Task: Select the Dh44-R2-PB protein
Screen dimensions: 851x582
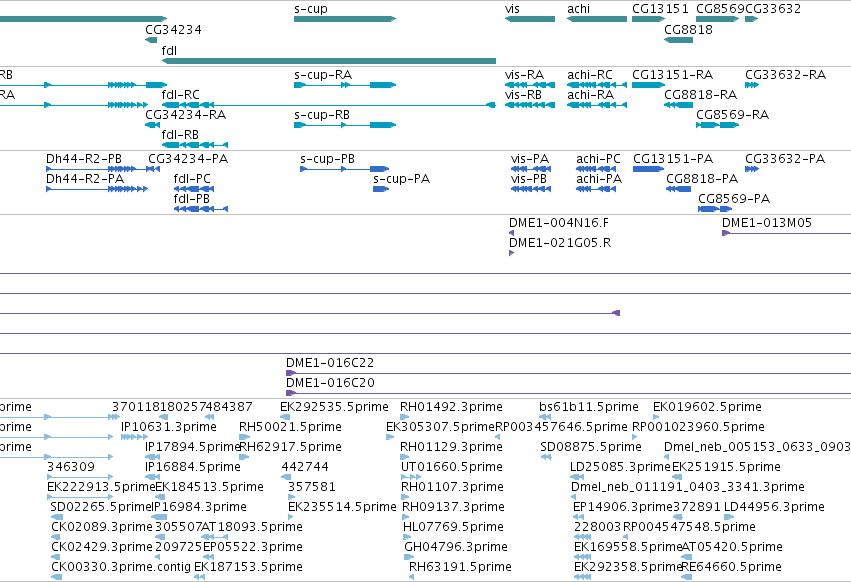Action: (103, 169)
